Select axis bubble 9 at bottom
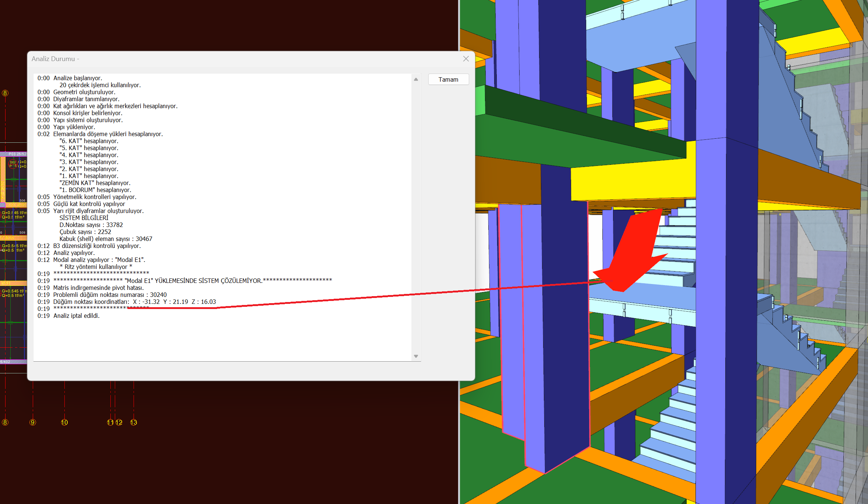868x504 pixels. [33, 422]
